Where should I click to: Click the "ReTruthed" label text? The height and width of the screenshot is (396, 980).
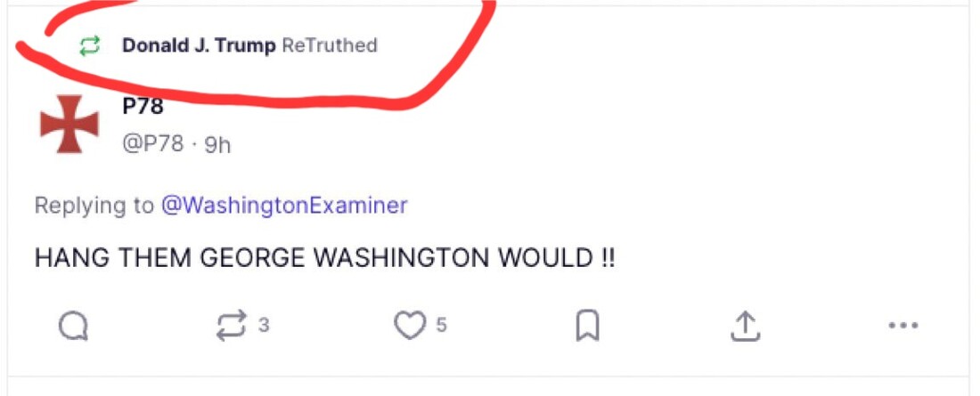[x=330, y=45]
